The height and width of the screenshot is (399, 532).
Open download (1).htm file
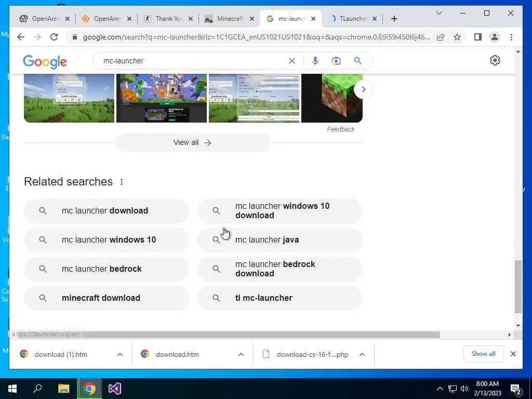(61, 354)
